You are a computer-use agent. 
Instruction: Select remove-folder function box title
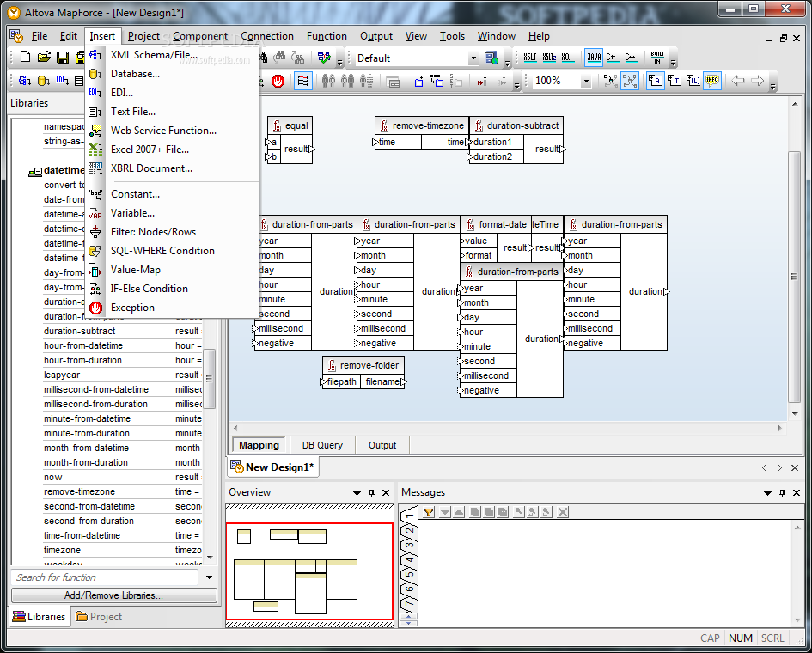coord(363,365)
